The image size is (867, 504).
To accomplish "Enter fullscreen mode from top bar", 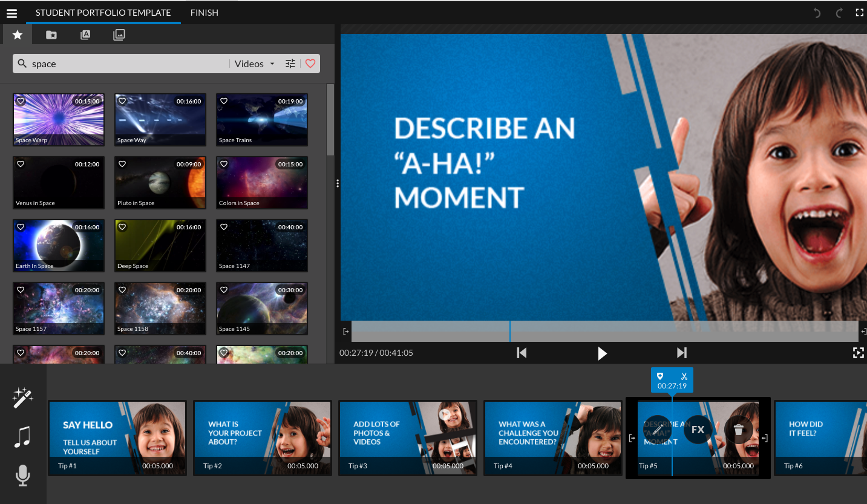I will click(x=859, y=13).
